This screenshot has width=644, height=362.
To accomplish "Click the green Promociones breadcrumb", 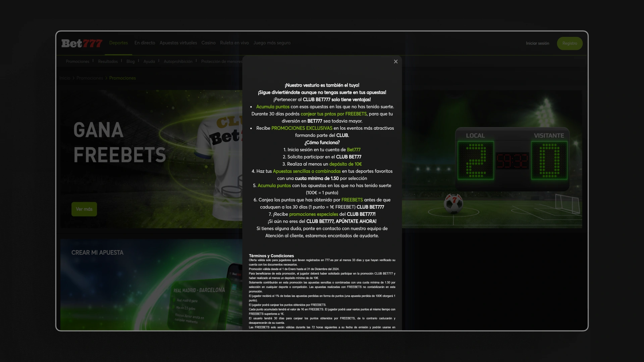I will (x=122, y=78).
